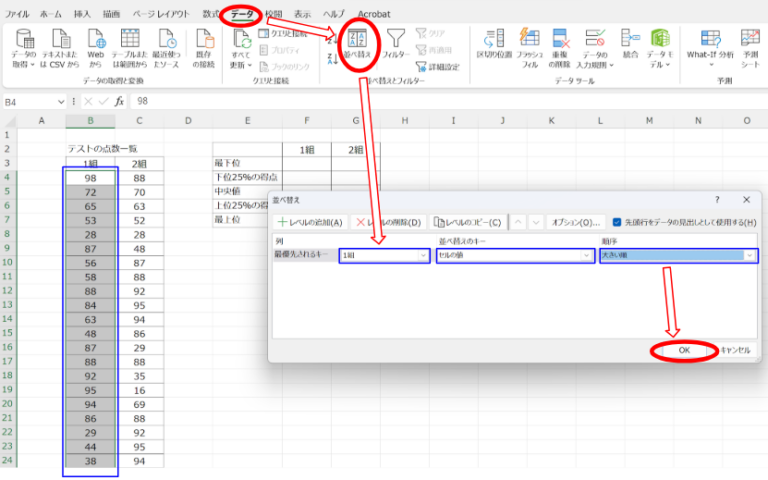The height and width of the screenshot is (480, 768).
Task: Click the フラッシュフィル (Flash Fill) icon
Action: (x=530, y=46)
